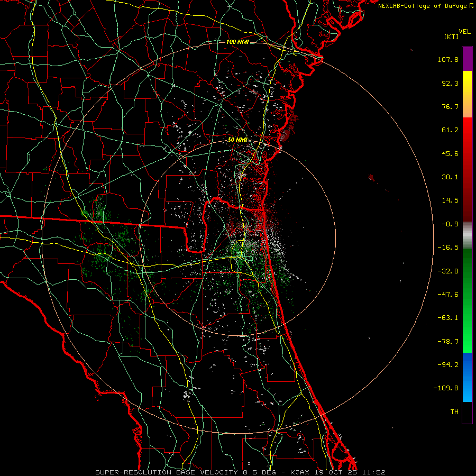The image size is (476, 476).
Task: Click the blue segment of the color bar
Action: pyautogui.click(x=467, y=377)
